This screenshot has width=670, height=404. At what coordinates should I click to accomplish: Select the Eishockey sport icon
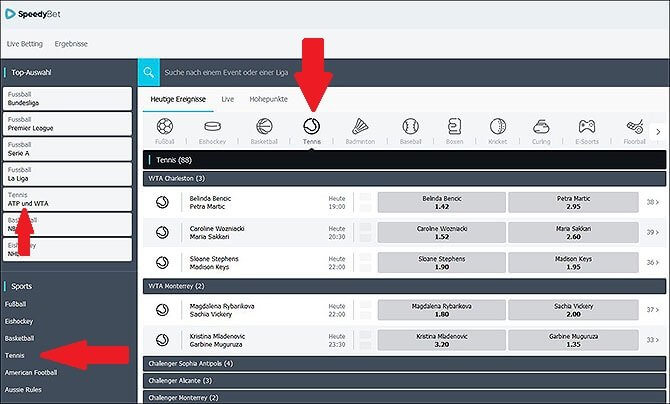click(x=212, y=127)
